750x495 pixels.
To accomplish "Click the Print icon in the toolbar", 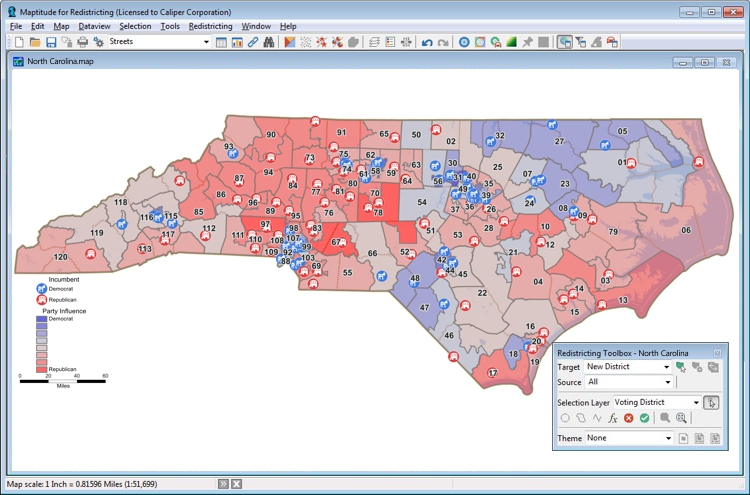I will [x=82, y=42].
